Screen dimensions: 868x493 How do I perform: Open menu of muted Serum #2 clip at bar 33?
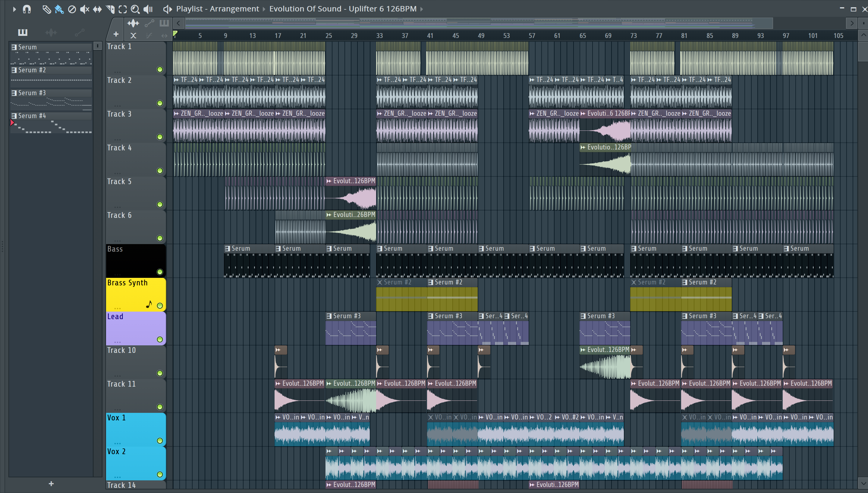pyautogui.click(x=379, y=282)
